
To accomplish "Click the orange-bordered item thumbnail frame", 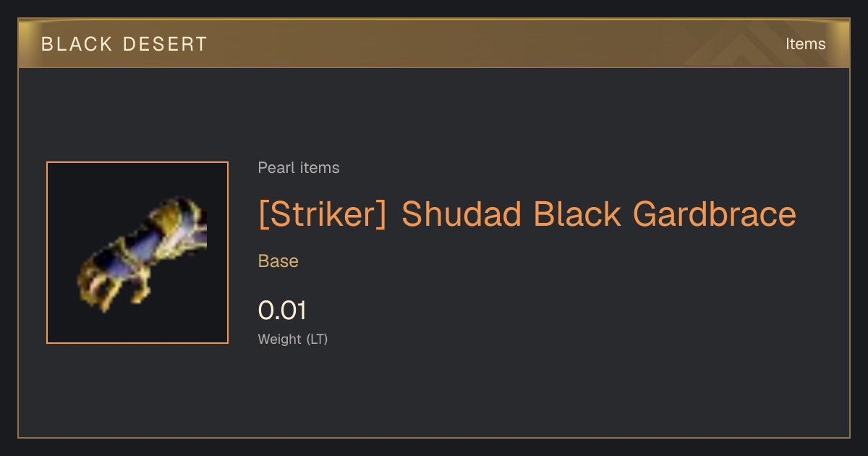I will [x=137, y=253].
